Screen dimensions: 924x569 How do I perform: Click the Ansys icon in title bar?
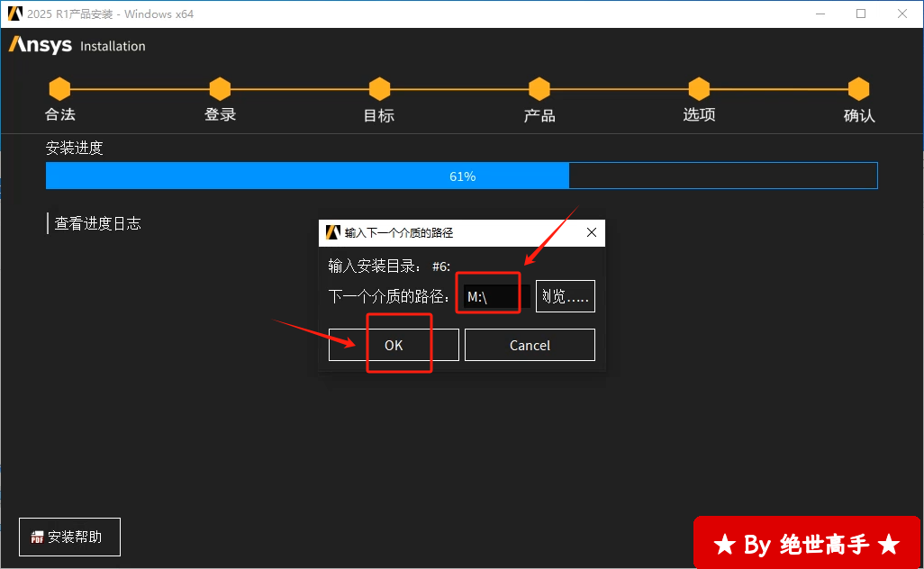tap(14, 14)
